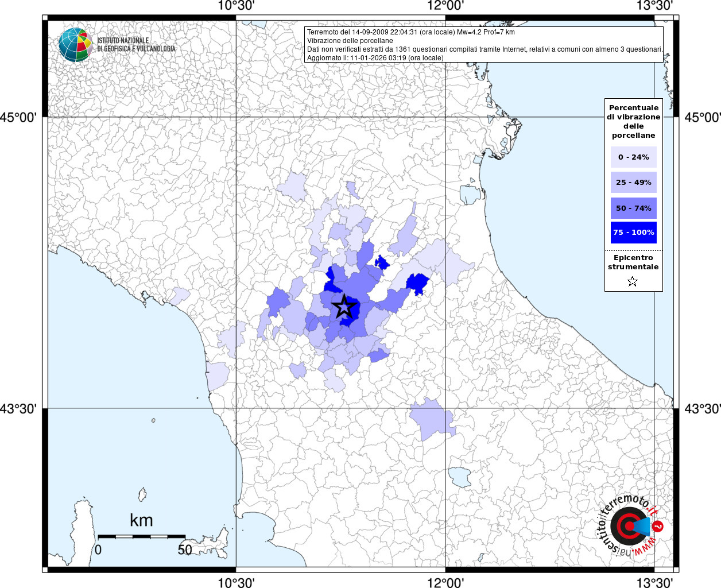Click the epicenter star on the map
721x588 pixels.
[x=344, y=307]
